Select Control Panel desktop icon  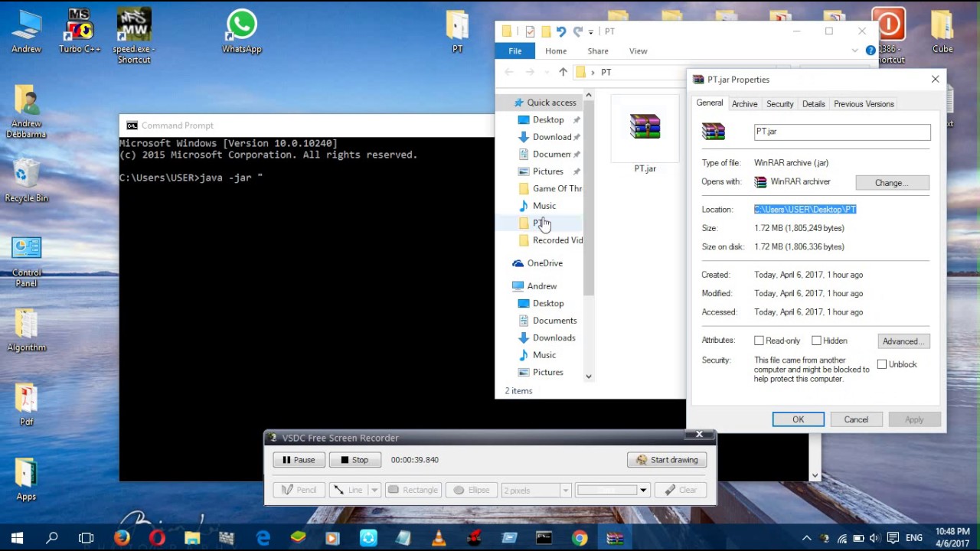pyautogui.click(x=26, y=262)
